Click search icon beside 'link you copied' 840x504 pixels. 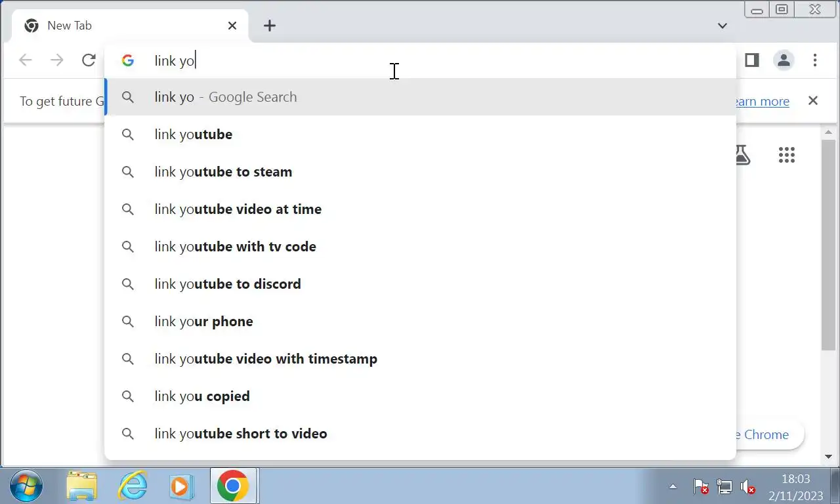point(128,396)
